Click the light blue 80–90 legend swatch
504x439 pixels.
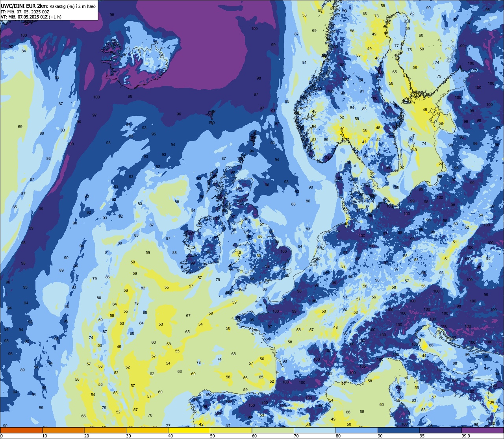coord(357,430)
